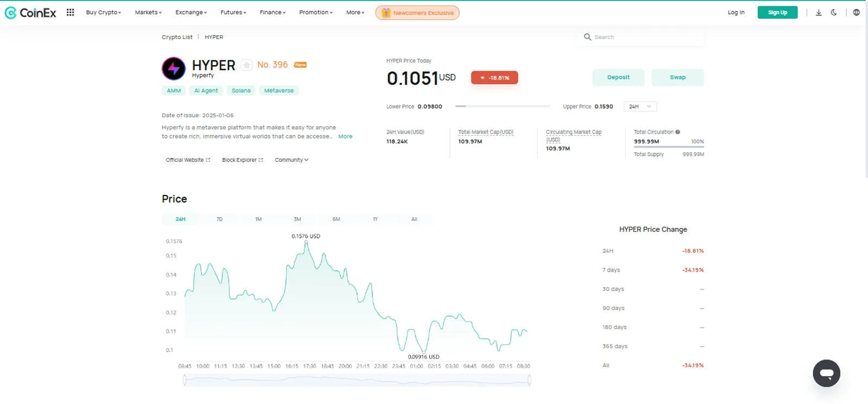Viewport: 868px width, 404px height.
Task: Expand the Buy Crypto menu
Action: [x=104, y=12]
